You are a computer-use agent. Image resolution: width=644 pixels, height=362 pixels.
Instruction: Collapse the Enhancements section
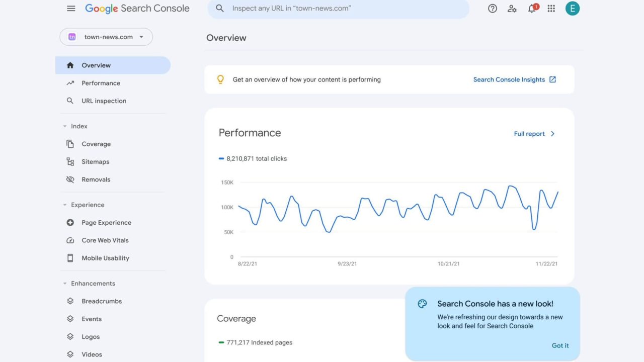(x=64, y=284)
